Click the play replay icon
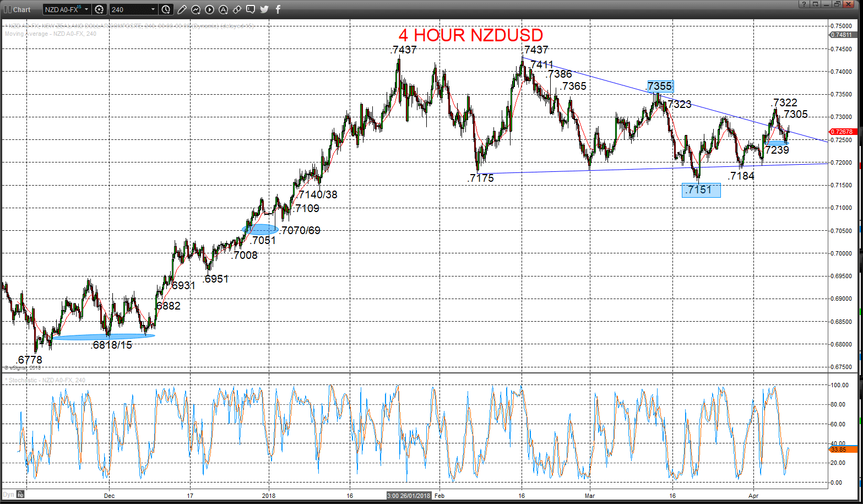863x504 pixels. point(209,9)
